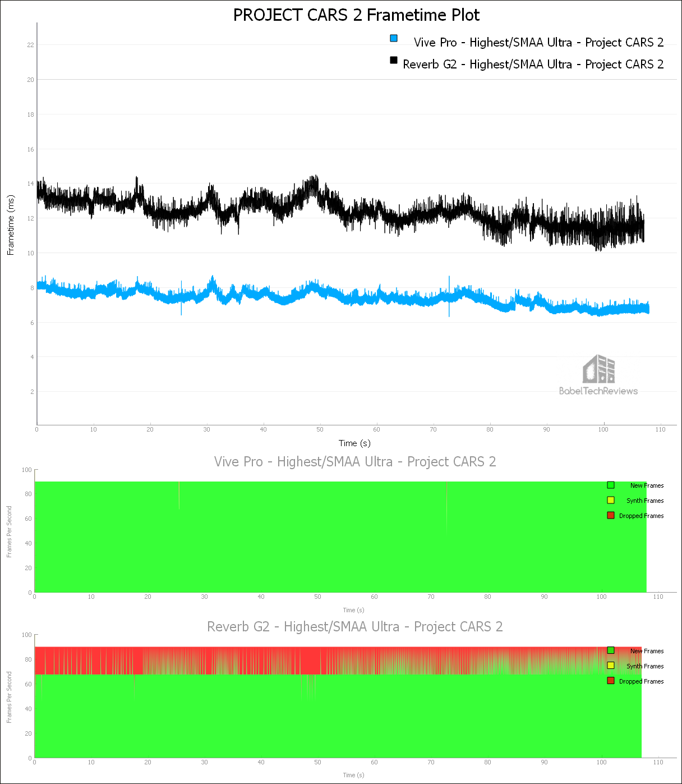The height and width of the screenshot is (784, 682).
Task: Click the 'New Frames' legend label in the Vive Pro chart
Action: pos(647,485)
